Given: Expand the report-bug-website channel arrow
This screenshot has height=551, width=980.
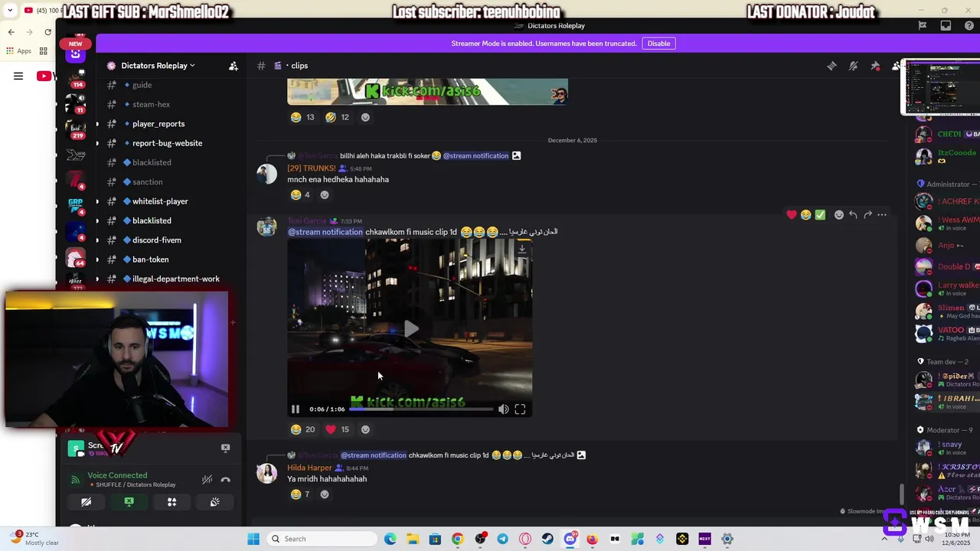Looking at the screenshot, I should (96, 143).
